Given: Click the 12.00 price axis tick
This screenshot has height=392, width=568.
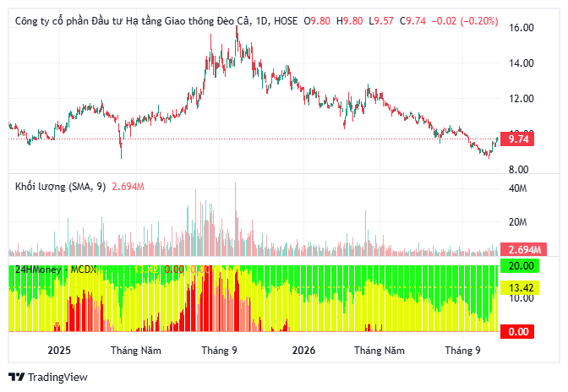Looking at the screenshot, I should click(522, 99).
